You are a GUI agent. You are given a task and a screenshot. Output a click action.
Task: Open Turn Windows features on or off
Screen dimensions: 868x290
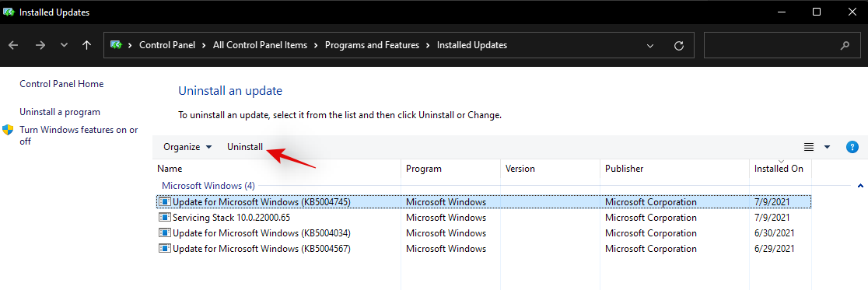[x=79, y=135]
